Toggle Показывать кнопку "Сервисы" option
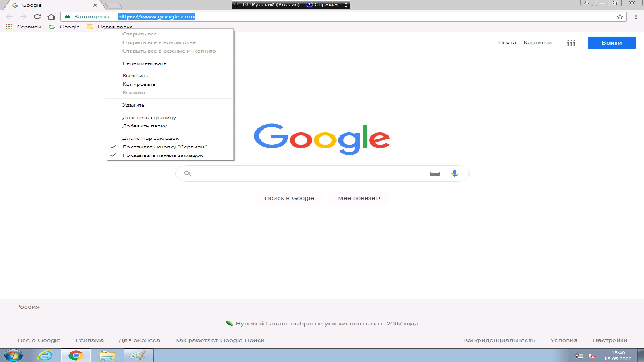 coord(164,147)
